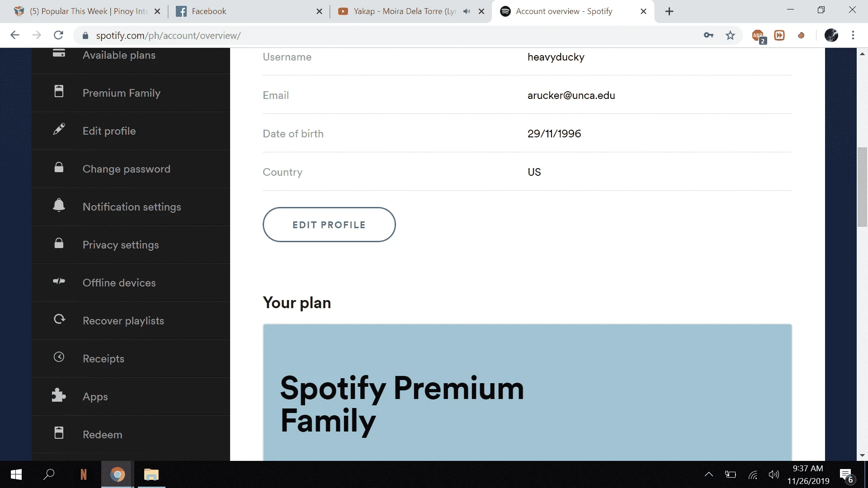Click the clock icon beside Receipts
The image size is (868, 488).
(x=59, y=357)
